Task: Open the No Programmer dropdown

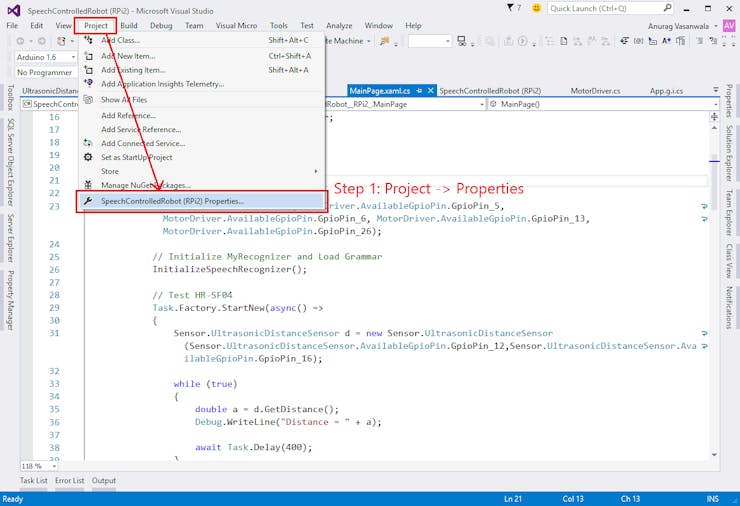Action: [x=46, y=72]
